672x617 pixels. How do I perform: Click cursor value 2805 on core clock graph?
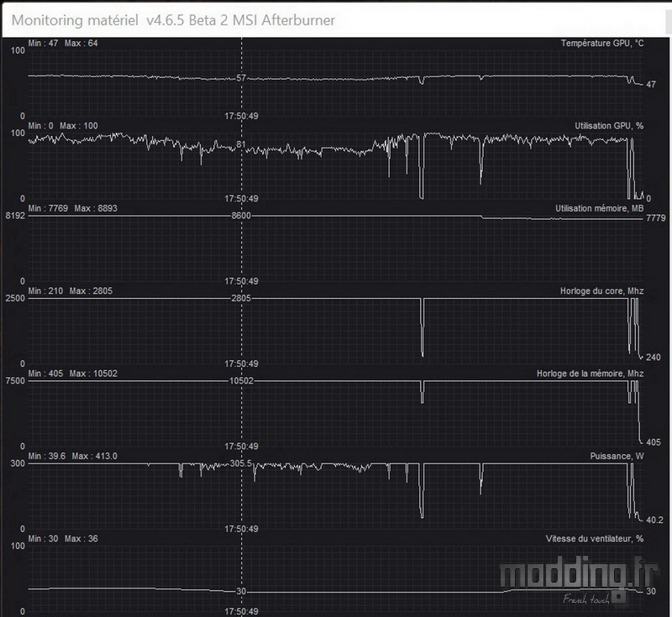pyautogui.click(x=241, y=299)
